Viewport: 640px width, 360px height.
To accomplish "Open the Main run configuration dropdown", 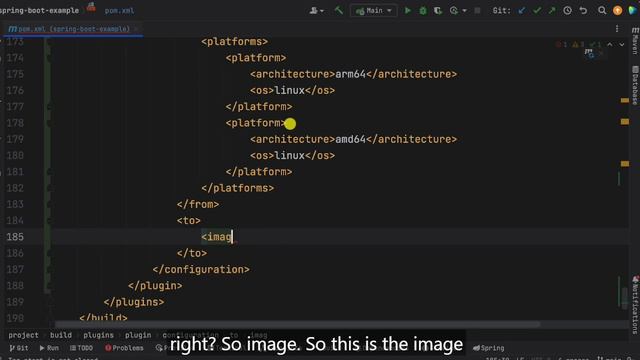I will tap(374, 11).
